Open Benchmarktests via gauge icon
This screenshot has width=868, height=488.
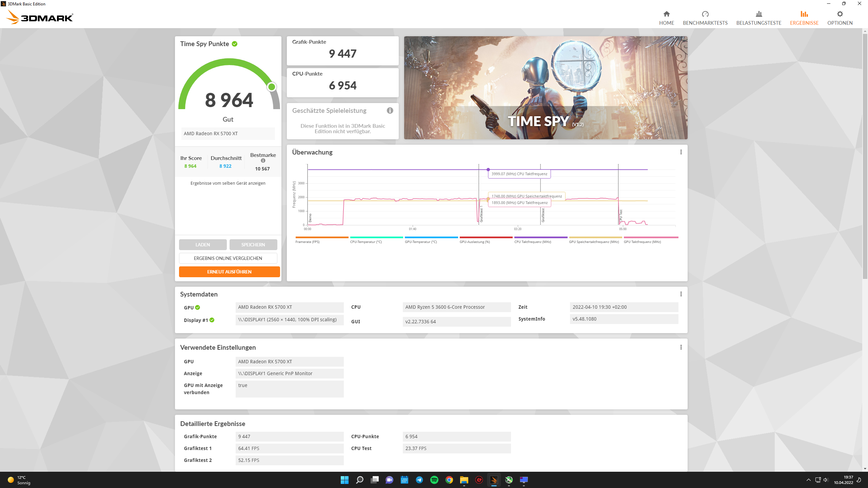705,14
